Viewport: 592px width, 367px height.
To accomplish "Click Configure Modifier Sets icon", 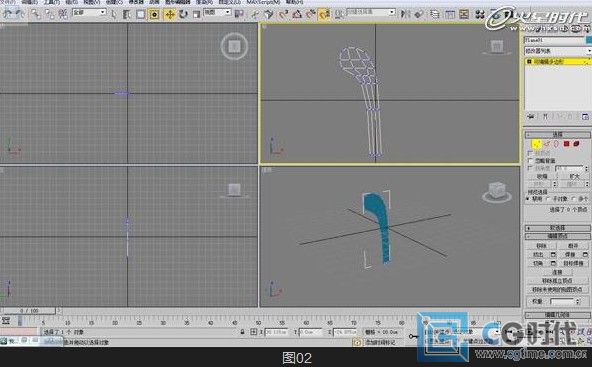I will coord(586,116).
